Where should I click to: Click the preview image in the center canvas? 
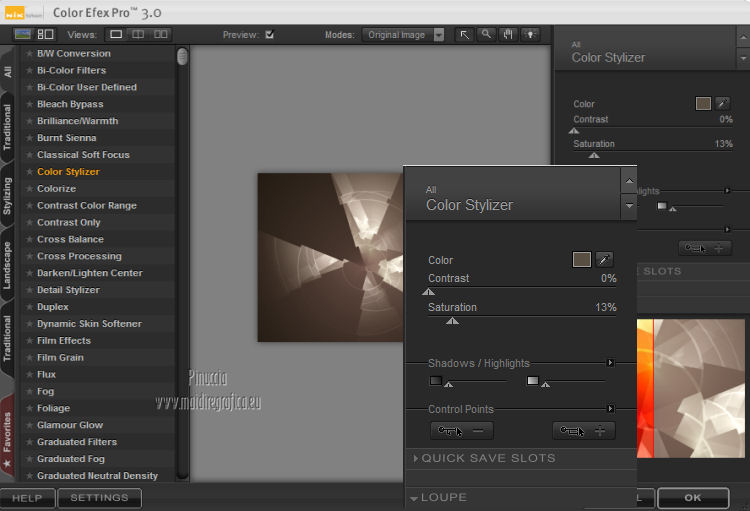click(330, 257)
